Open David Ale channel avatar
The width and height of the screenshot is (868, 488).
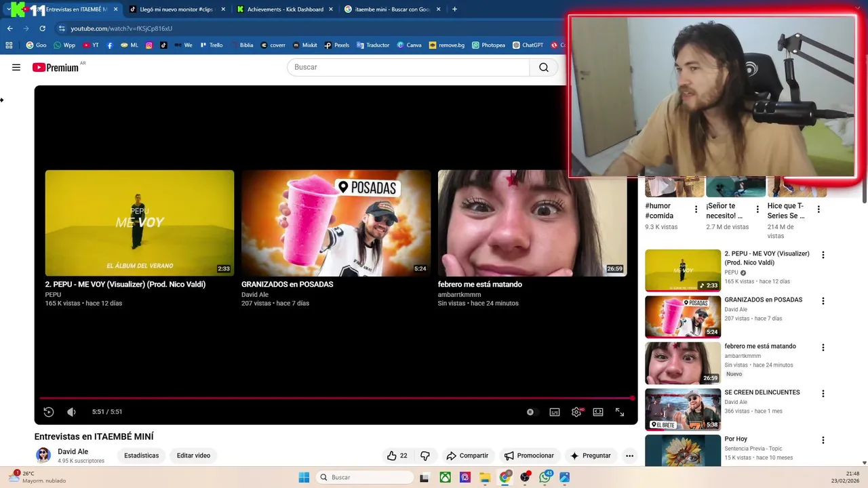(43, 455)
